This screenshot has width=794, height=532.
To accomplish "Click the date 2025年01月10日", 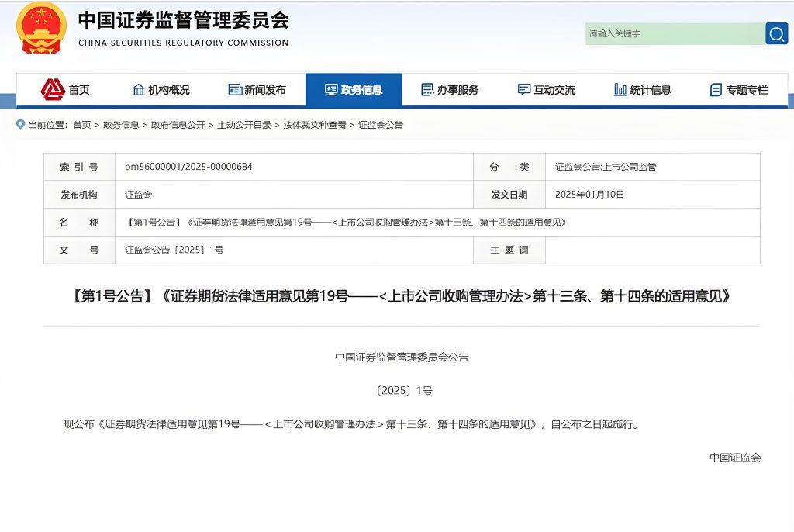I will coord(589,195).
